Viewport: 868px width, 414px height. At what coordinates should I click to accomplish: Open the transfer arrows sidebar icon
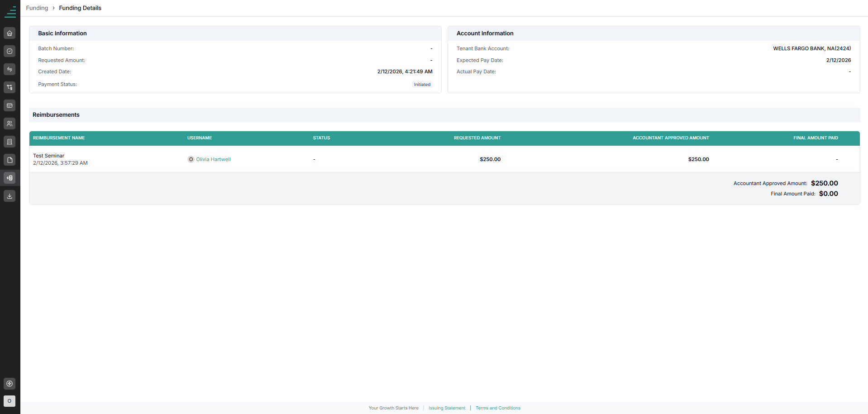tap(10, 69)
